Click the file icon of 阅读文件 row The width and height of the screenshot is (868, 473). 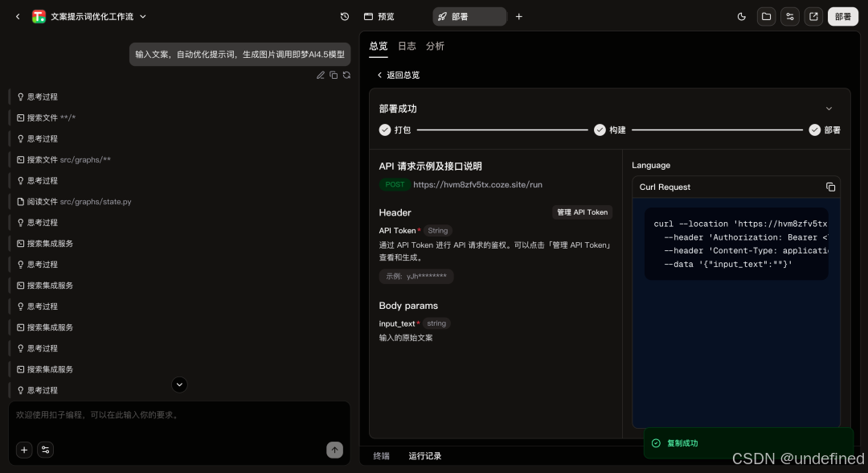click(x=20, y=202)
